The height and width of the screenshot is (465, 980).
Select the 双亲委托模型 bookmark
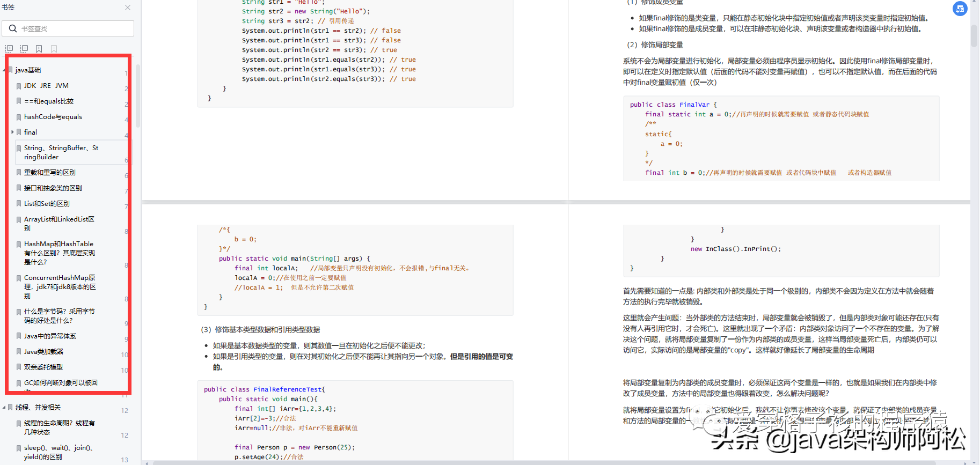pyautogui.click(x=43, y=367)
